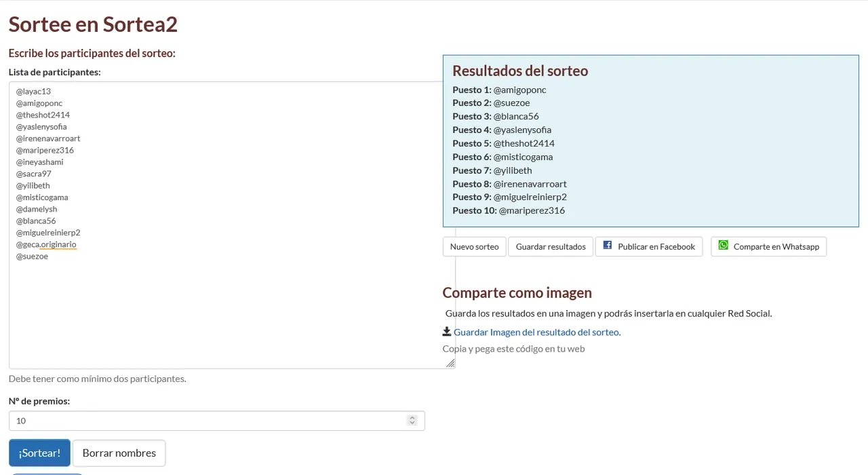Click Puesto 9 result @miguelreinierp2
Image resolution: width=868 pixels, height=475 pixels.
click(530, 197)
